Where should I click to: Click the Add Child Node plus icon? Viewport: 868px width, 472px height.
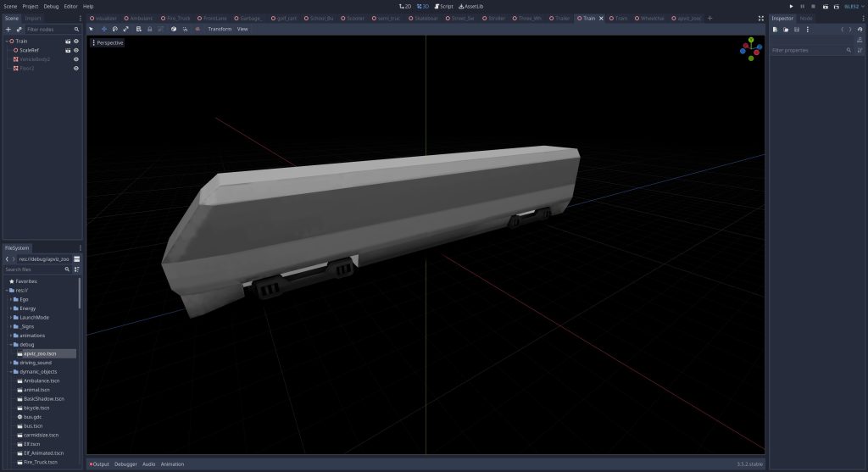pyautogui.click(x=8, y=29)
